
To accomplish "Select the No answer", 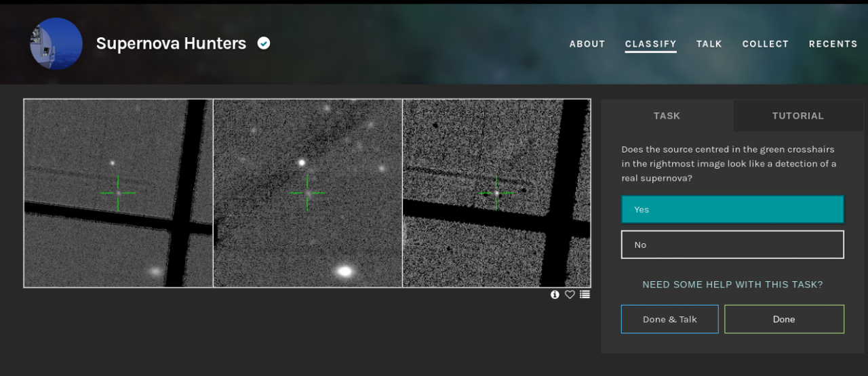I will [732, 245].
